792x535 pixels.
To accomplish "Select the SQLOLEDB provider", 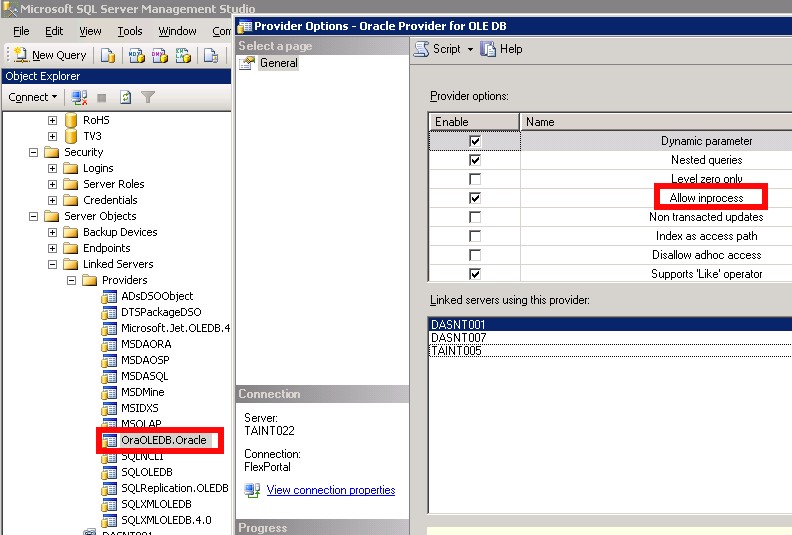I will pyautogui.click(x=147, y=472).
